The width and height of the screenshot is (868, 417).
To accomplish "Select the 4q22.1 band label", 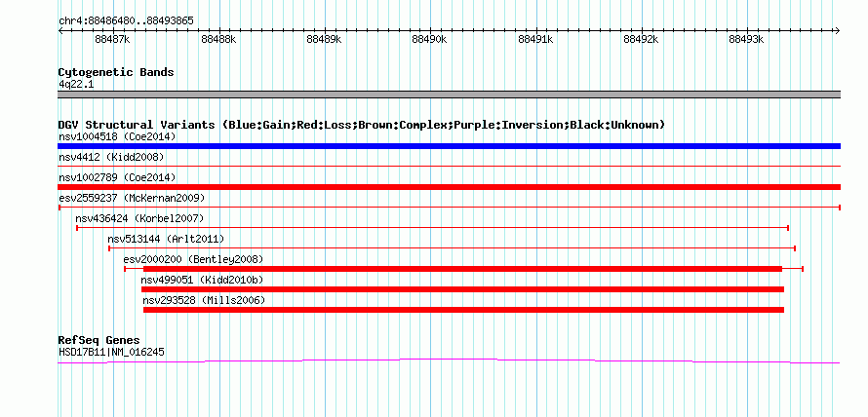I will click(76, 84).
